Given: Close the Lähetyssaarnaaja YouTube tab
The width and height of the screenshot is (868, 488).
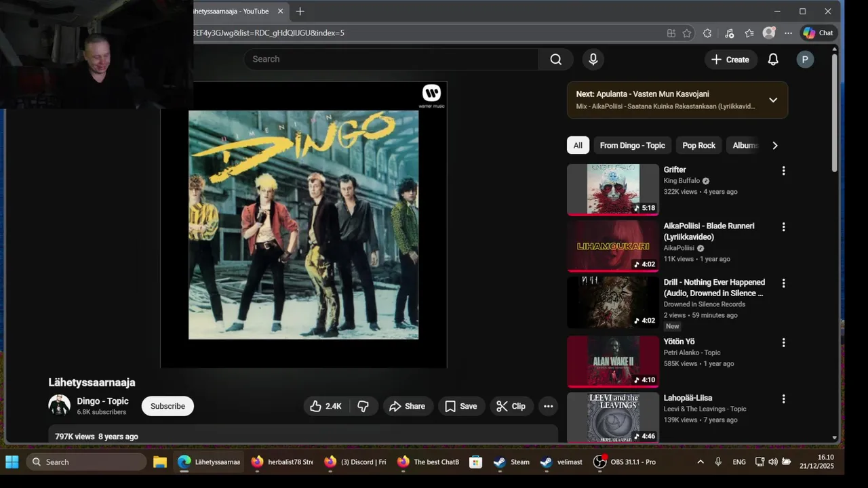Looking at the screenshot, I should [280, 11].
